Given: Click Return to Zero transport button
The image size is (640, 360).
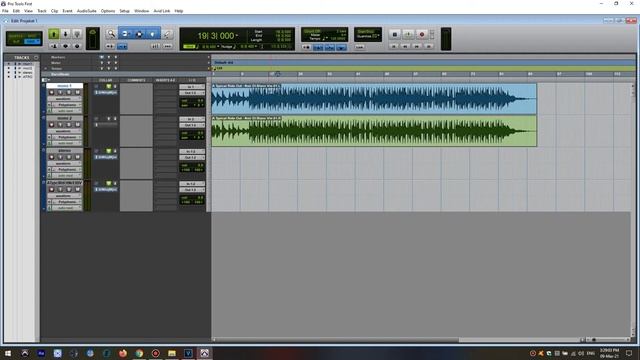Looking at the screenshot, I should point(394,47).
